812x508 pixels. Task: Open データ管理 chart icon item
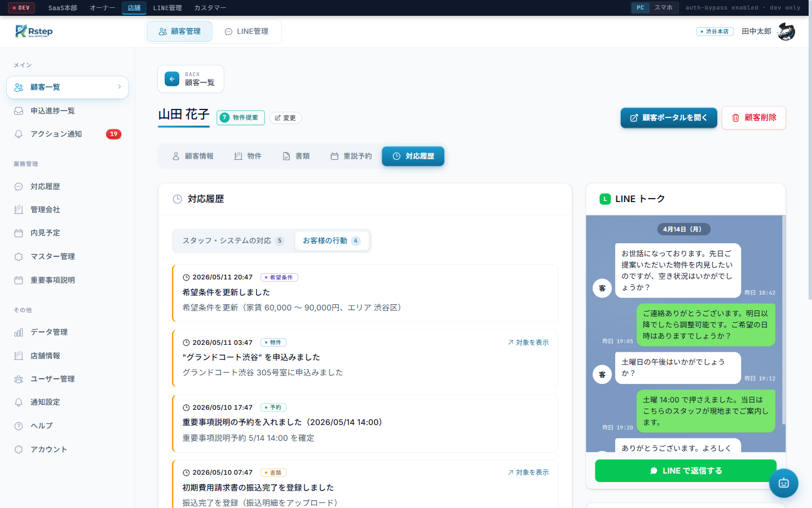67,332
